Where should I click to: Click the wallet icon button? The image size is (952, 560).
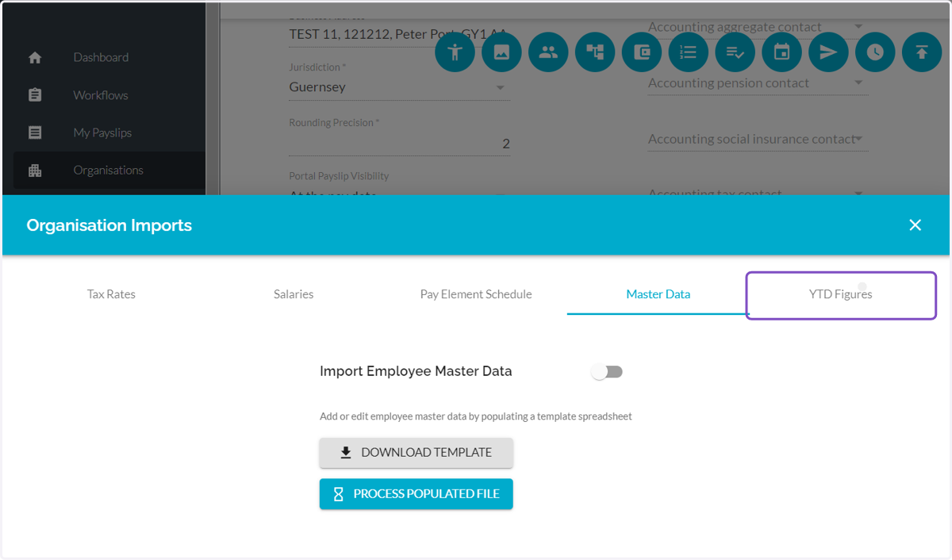click(642, 52)
